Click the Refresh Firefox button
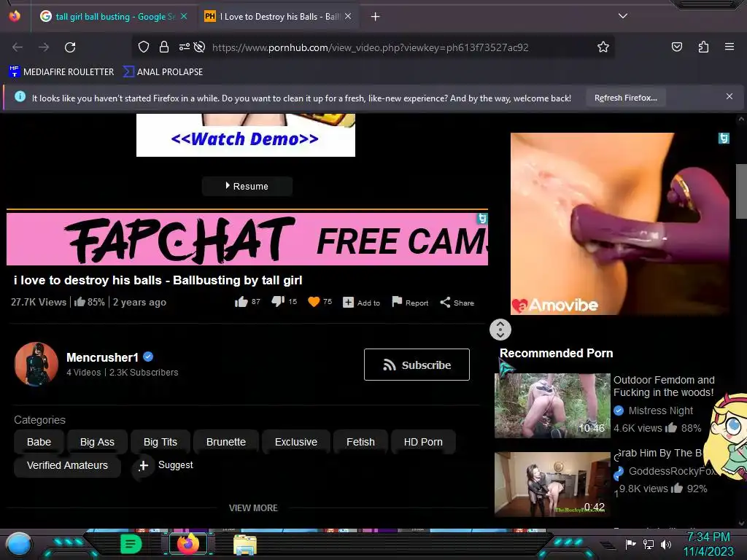The height and width of the screenshot is (560, 747). coord(625,98)
